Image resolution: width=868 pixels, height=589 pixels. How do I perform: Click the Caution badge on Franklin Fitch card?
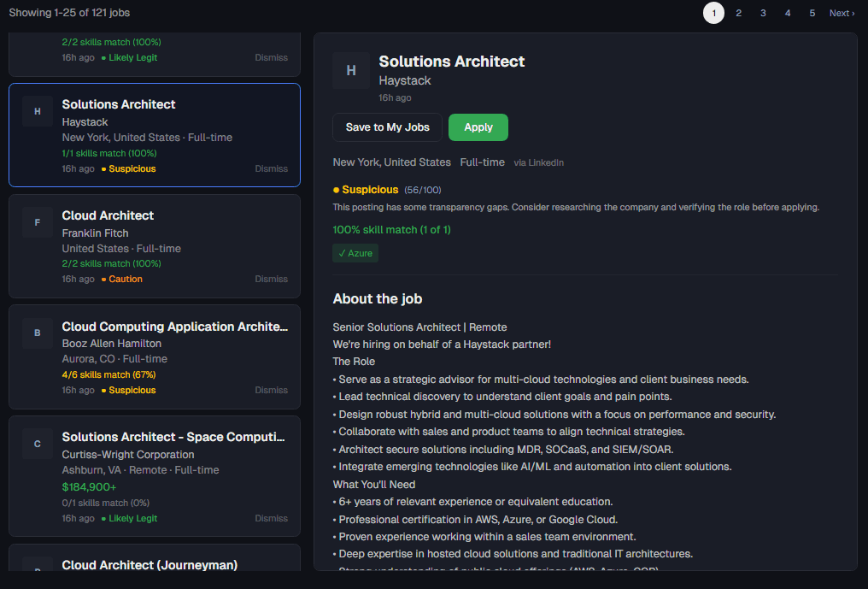pyautogui.click(x=122, y=279)
